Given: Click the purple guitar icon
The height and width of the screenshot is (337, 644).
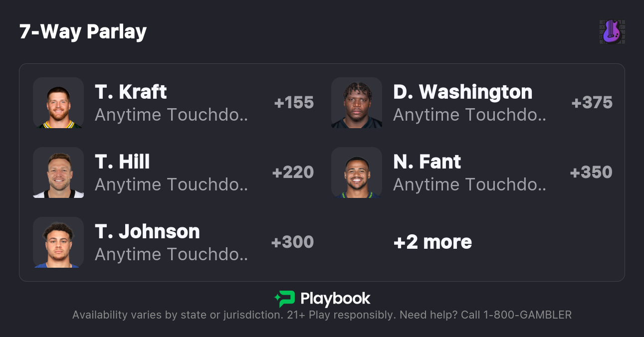Looking at the screenshot, I should [612, 32].
